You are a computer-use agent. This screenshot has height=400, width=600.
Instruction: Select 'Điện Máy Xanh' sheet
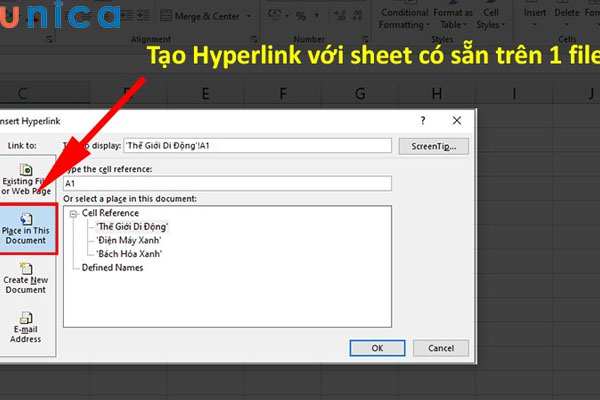point(129,240)
